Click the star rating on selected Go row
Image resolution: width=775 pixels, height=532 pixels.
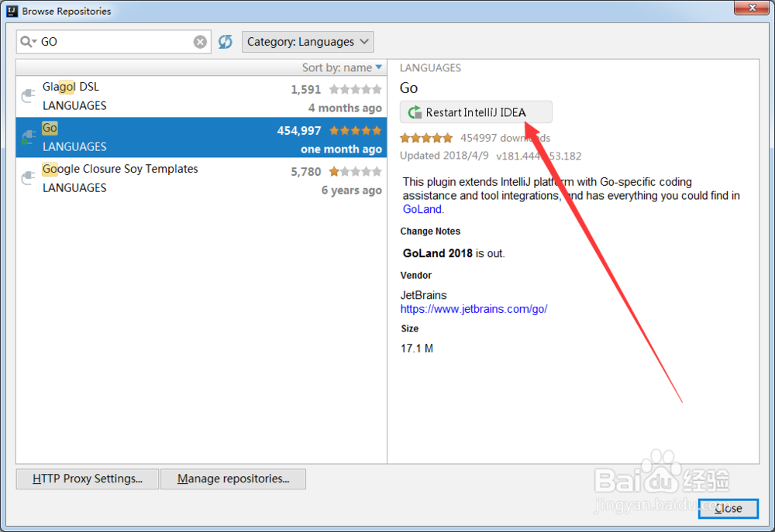356,130
